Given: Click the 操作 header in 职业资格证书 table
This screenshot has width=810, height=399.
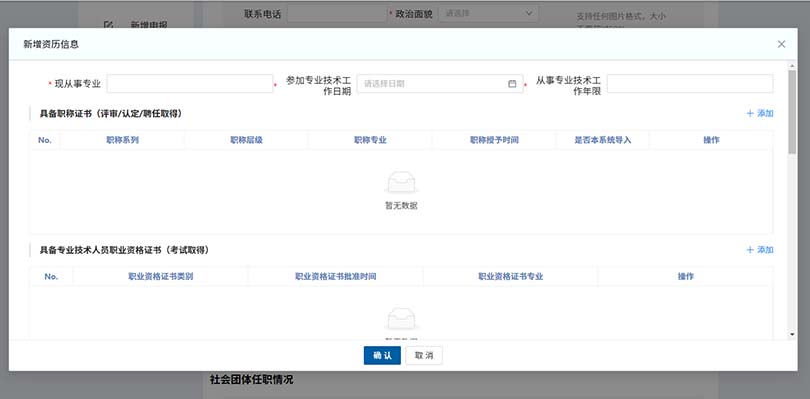Looking at the screenshot, I should [x=686, y=277].
